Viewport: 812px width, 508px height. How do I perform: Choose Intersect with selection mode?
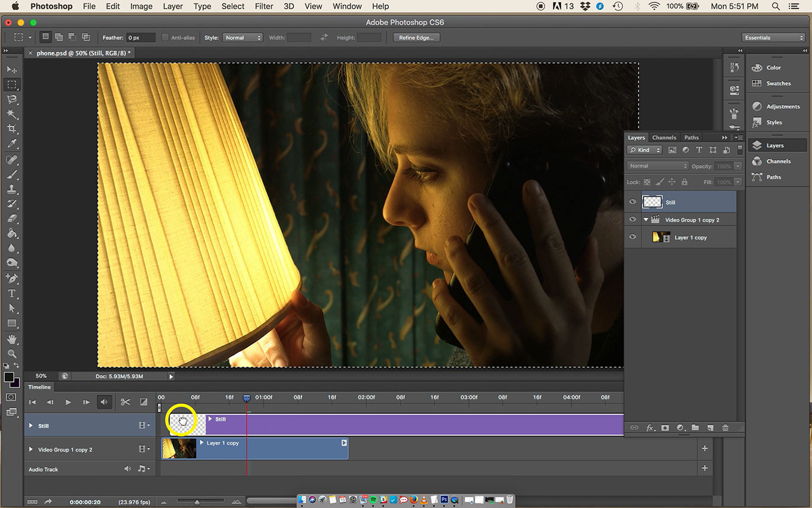coord(86,37)
